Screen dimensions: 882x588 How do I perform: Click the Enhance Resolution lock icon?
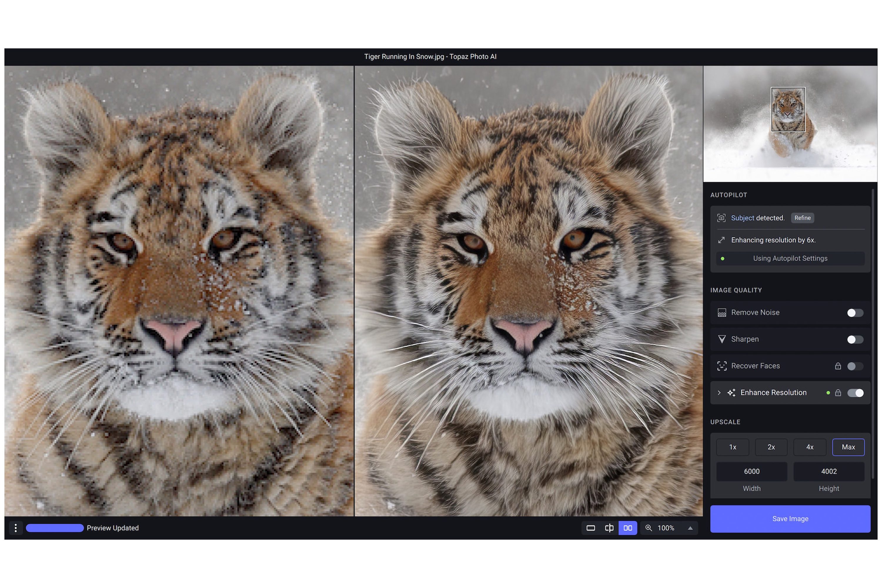838,392
